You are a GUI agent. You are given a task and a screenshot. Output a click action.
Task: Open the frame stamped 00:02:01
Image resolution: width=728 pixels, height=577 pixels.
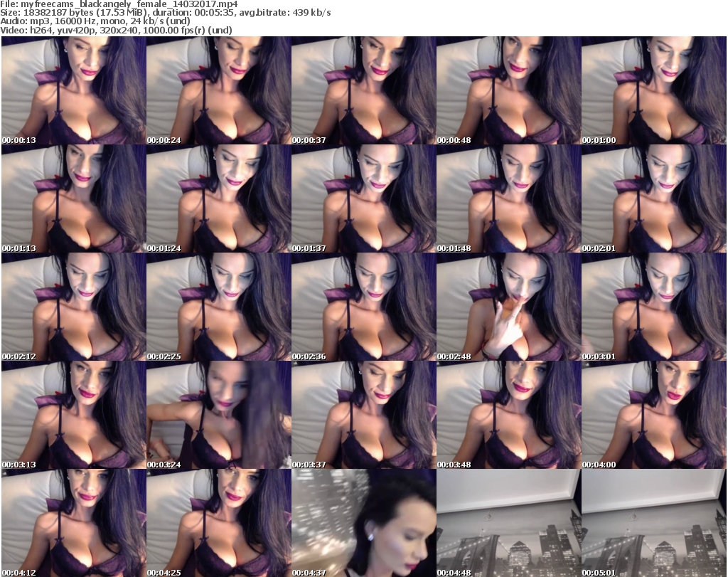pos(654,198)
